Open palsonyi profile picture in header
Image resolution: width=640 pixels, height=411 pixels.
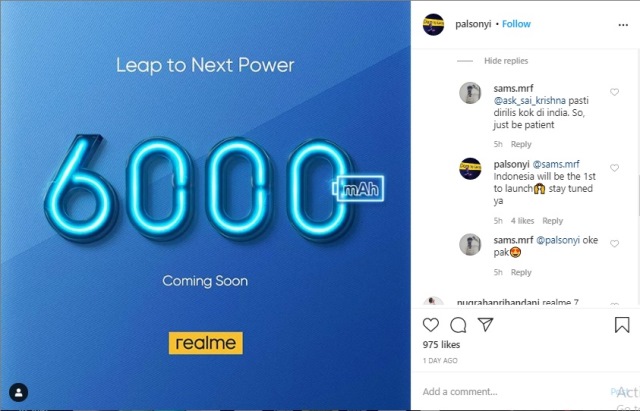pos(433,24)
